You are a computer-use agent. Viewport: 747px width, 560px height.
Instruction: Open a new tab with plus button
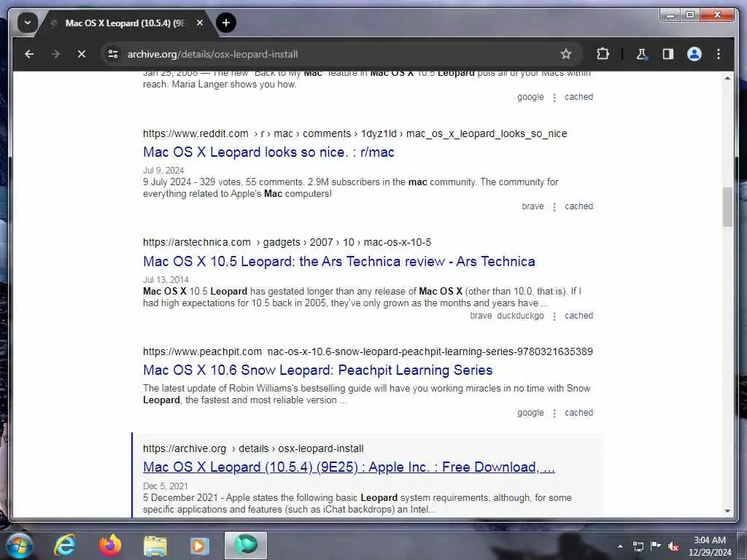[x=226, y=23]
